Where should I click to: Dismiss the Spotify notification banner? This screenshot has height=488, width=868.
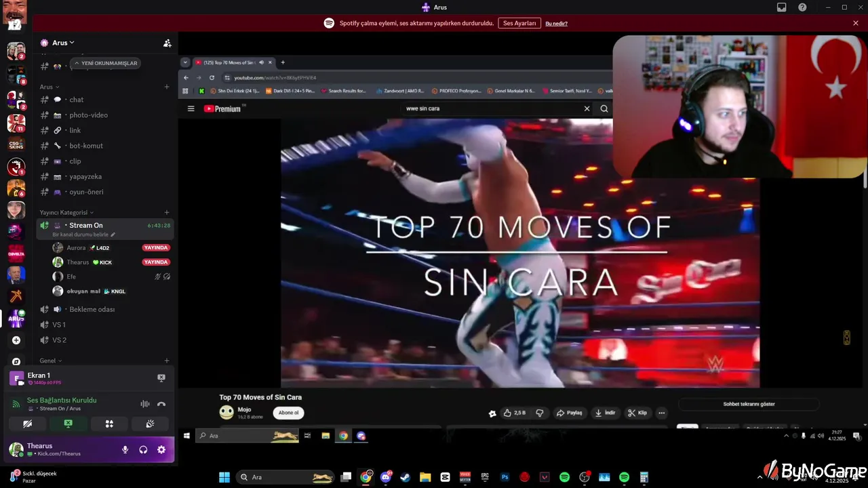856,23
